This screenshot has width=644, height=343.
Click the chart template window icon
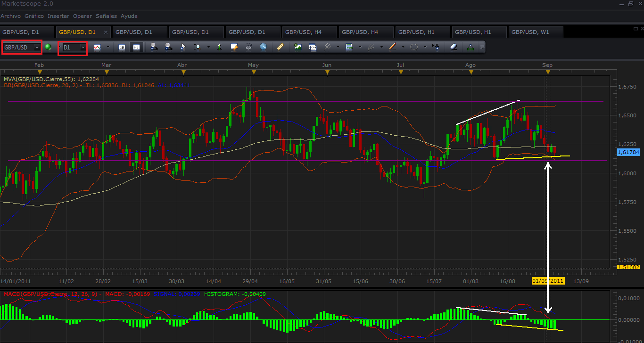[313, 47]
